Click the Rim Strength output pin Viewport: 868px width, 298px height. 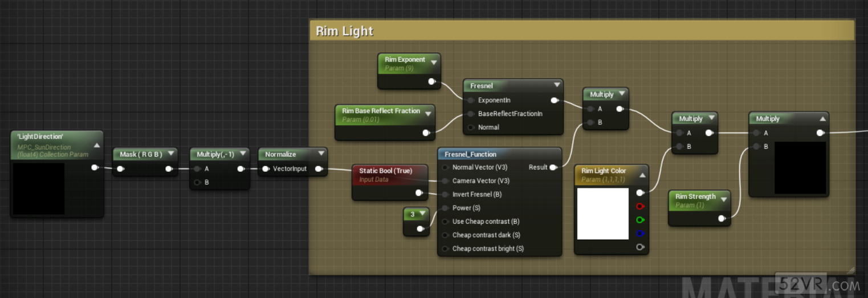[722, 219]
